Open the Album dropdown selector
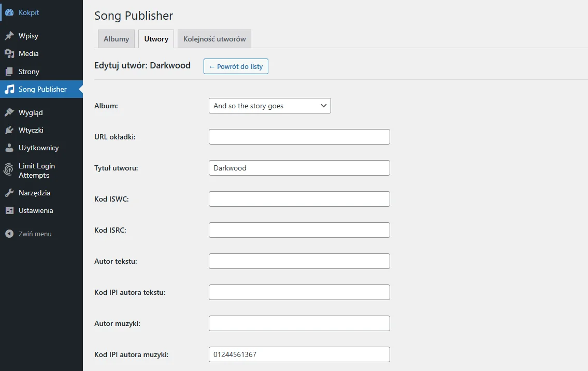Screen dimensions: 588x371 (269, 106)
